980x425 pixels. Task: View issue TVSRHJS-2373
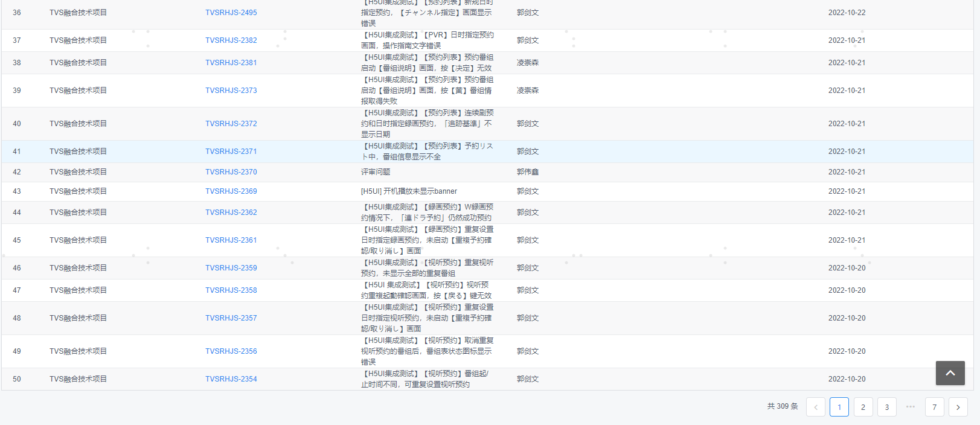click(231, 91)
